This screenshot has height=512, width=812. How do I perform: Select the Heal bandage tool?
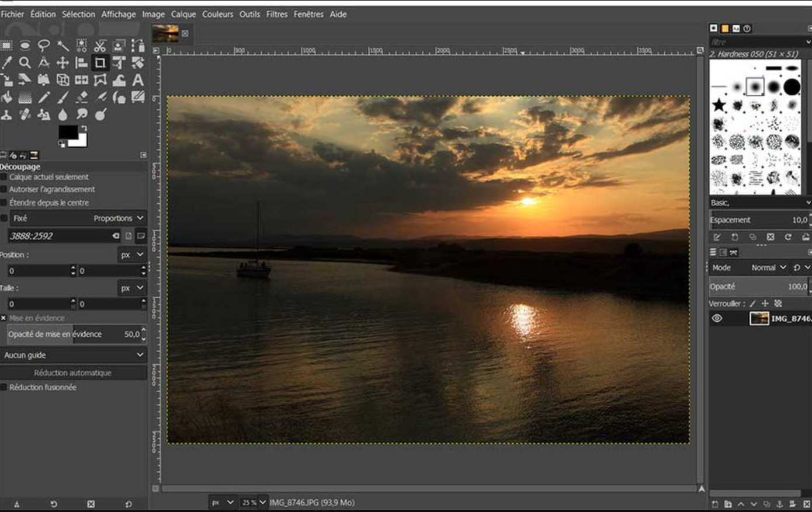(x=25, y=114)
